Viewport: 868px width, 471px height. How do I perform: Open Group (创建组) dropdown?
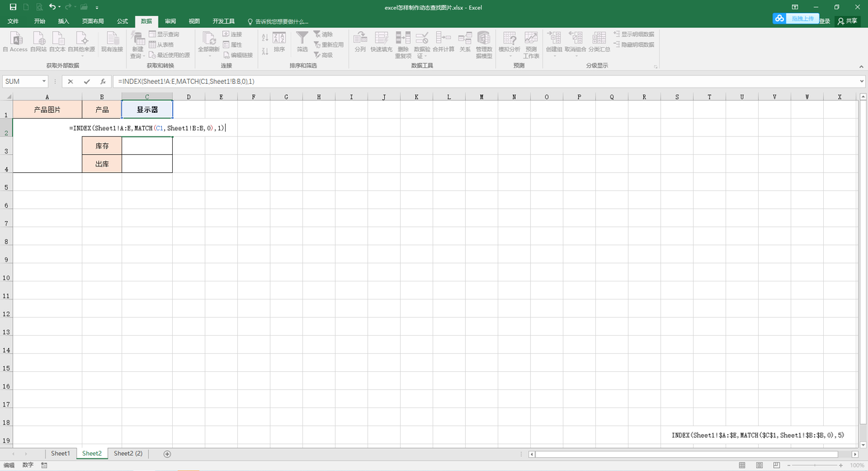[x=554, y=43]
